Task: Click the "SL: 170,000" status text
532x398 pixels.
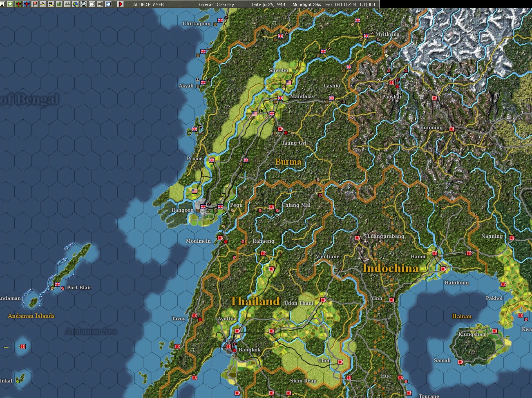Action: (x=364, y=4)
